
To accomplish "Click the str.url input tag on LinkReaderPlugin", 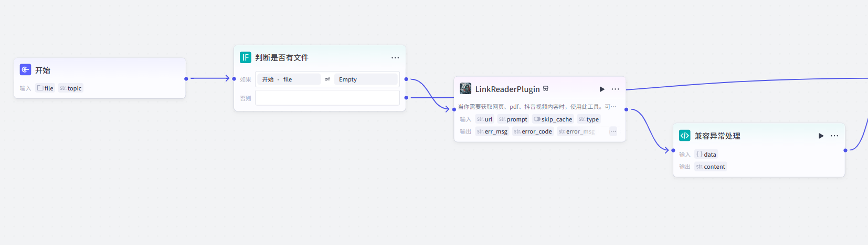I will (484, 119).
